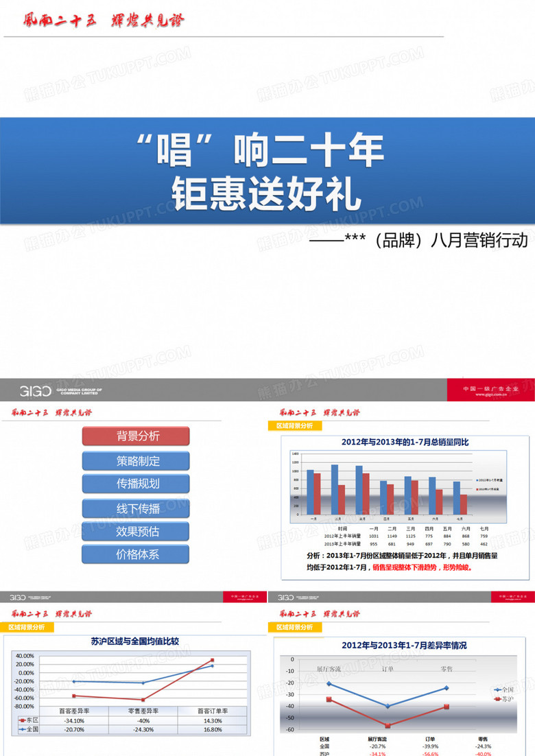The width and height of the screenshot is (535, 756).
Task: Click the 697 cell in the 2013 row
Action: tap(429, 544)
